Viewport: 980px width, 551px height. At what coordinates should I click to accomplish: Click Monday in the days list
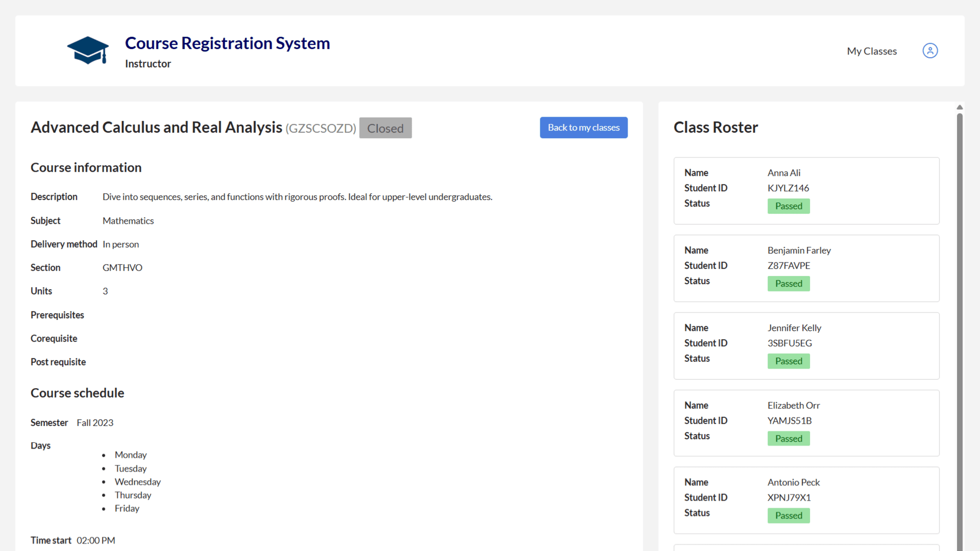(x=131, y=454)
